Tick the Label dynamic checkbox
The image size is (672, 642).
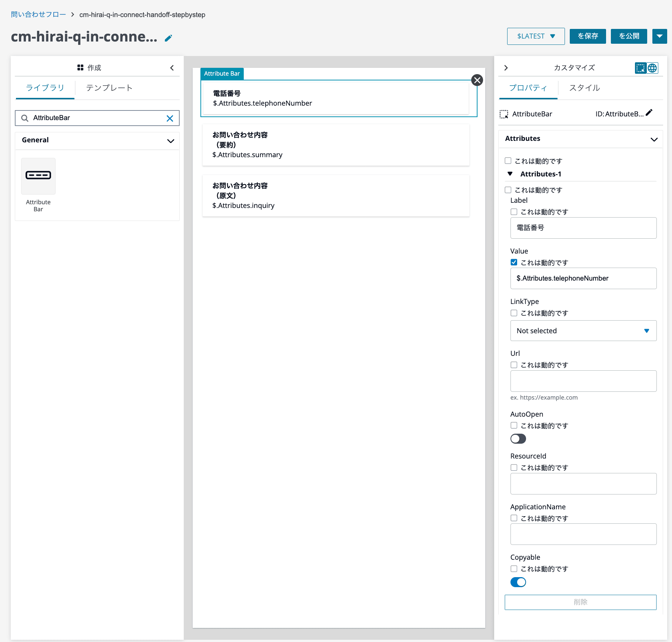[x=514, y=212]
